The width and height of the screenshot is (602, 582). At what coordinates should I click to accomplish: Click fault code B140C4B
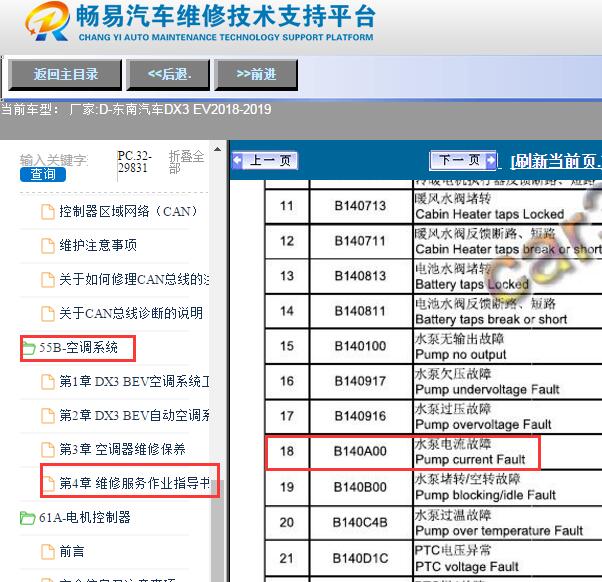360,522
